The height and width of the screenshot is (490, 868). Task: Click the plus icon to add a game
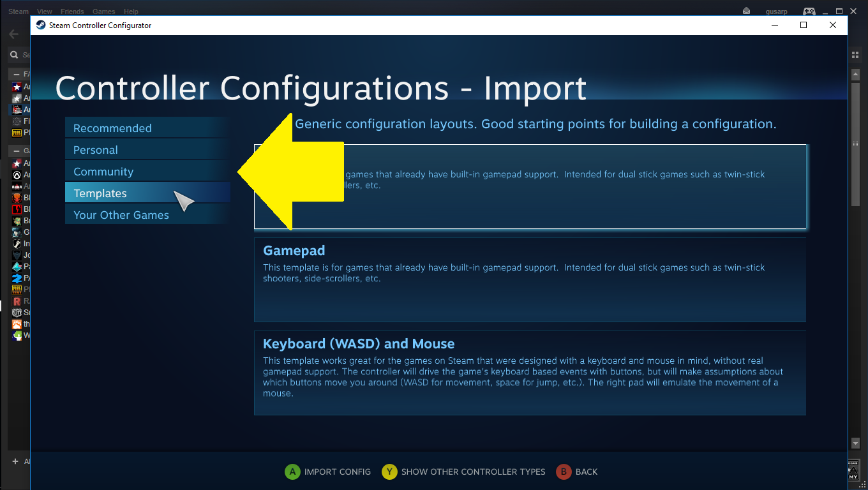15,461
